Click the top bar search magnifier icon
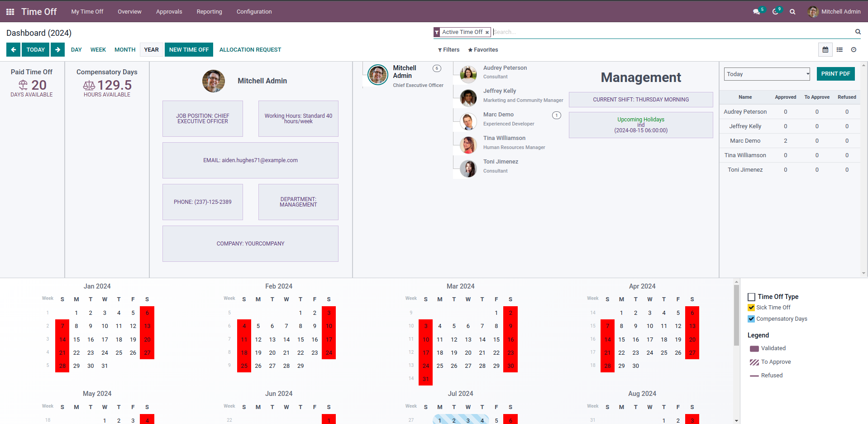This screenshot has width=868, height=424. [792, 12]
